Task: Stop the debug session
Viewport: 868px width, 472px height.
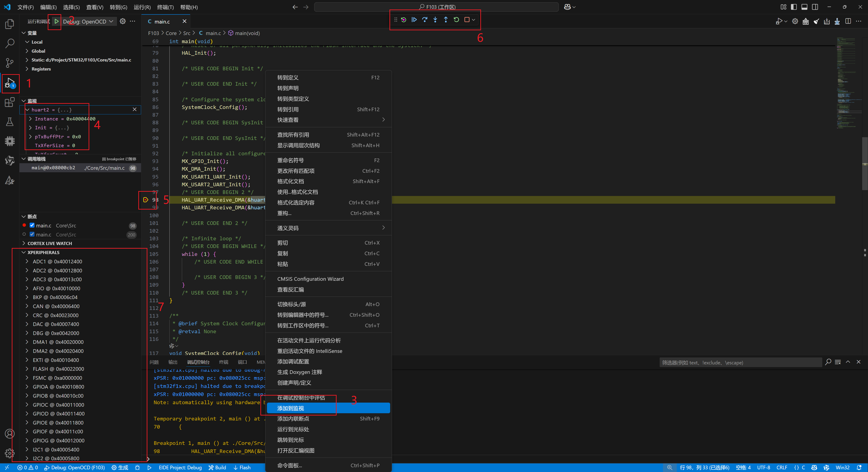Action: (467, 20)
